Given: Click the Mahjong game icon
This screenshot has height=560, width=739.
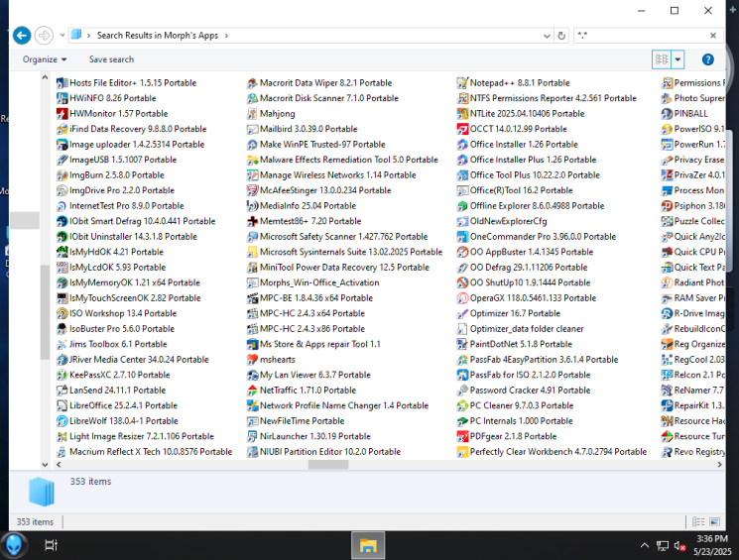Looking at the screenshot, I should (252, 114).
